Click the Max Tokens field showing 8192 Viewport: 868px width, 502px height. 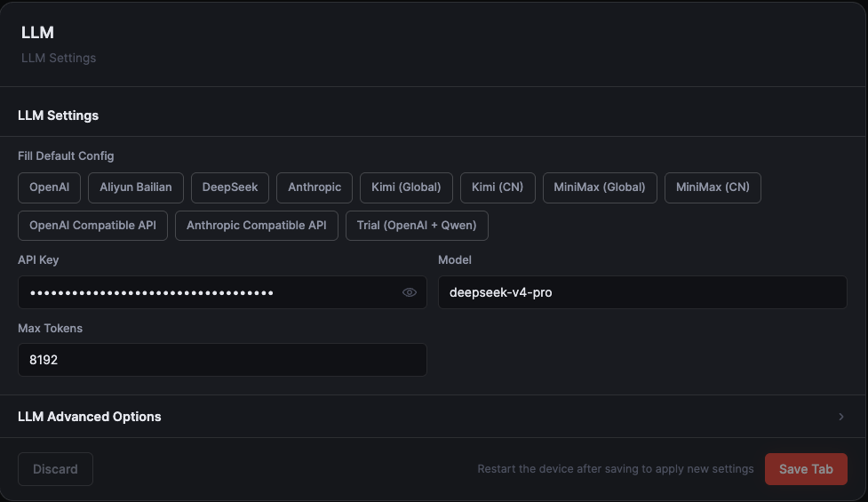tap(222, 360)
